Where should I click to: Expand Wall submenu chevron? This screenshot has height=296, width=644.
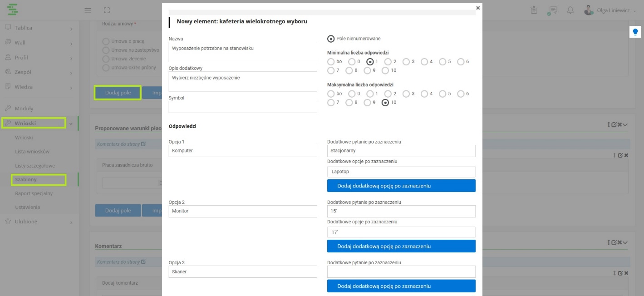(71, 44)
